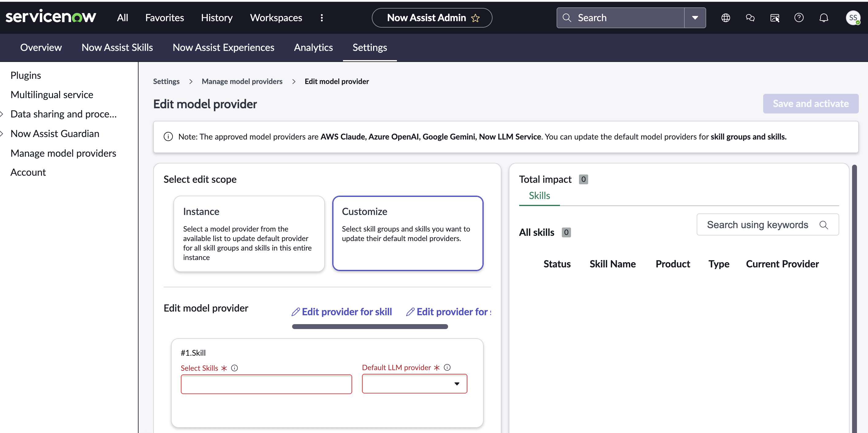Open the notifications bell icon
868x433 pixels.
(x=824, y=17)
